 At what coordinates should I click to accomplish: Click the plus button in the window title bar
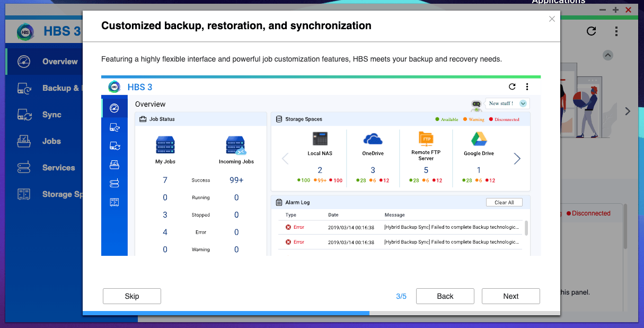(615, 10)
